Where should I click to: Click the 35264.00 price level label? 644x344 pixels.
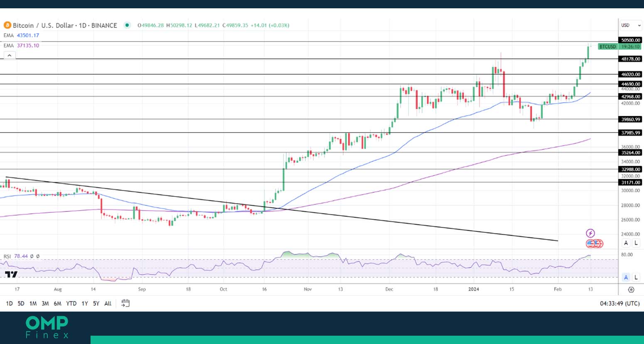tap(630, 152)
